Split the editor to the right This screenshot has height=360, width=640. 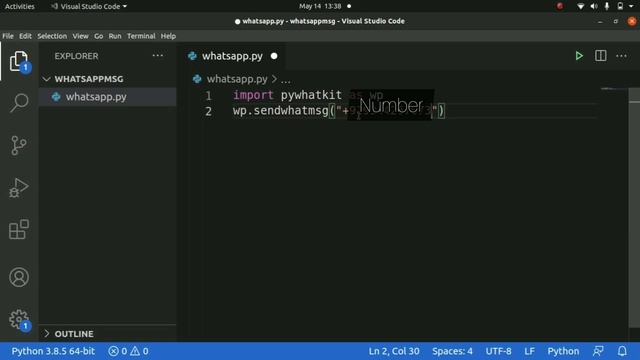[x=600, y=56]
